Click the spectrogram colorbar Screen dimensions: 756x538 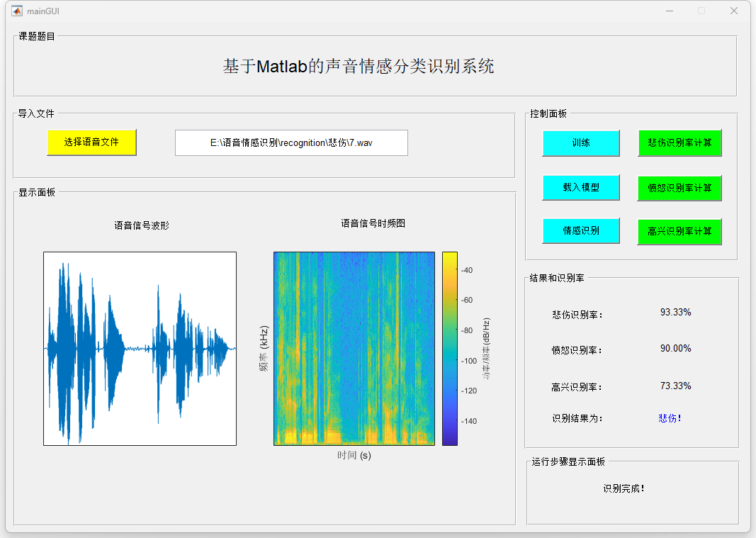450,349
